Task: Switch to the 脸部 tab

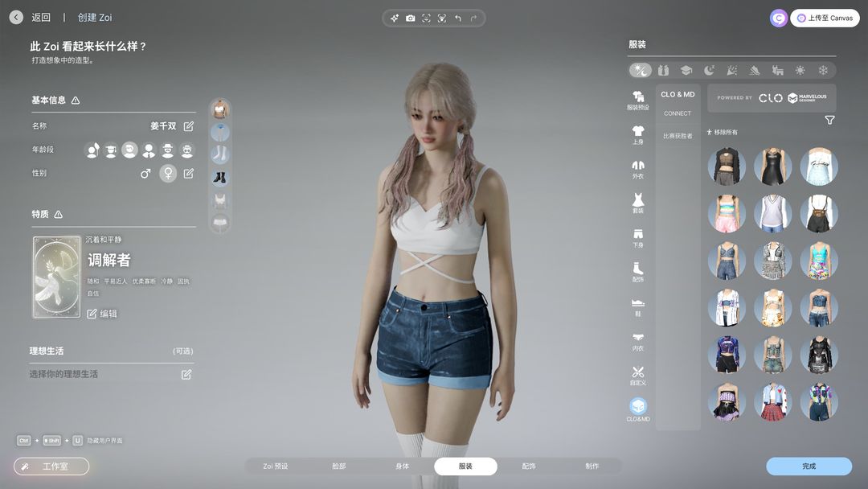Action: pos(339,466)
